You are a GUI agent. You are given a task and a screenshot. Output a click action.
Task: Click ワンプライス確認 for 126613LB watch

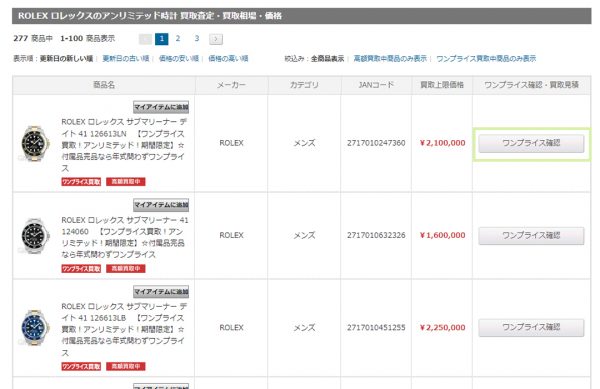[531, 328]
